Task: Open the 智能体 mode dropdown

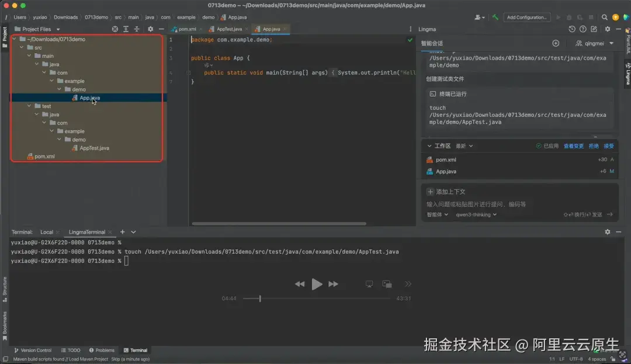Action: [x=437, y=214]
